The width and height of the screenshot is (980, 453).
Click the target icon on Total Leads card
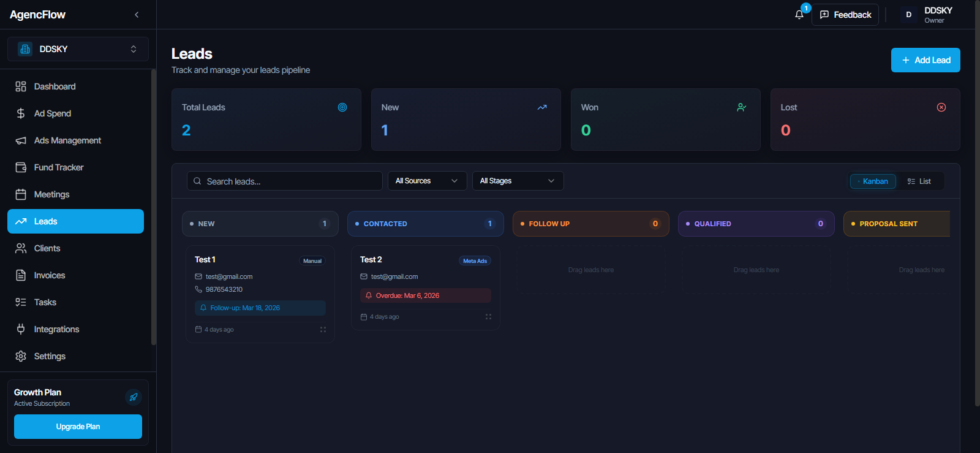point(342,107)
